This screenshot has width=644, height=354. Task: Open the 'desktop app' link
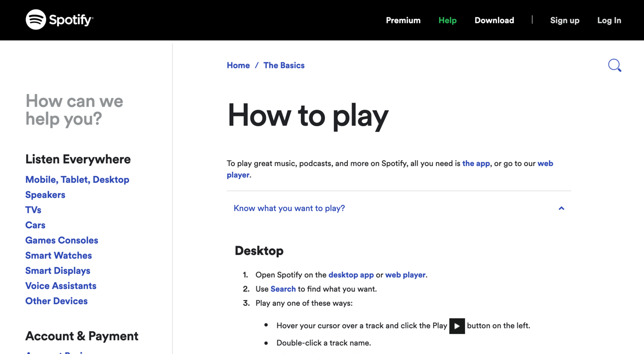point(351,275)
